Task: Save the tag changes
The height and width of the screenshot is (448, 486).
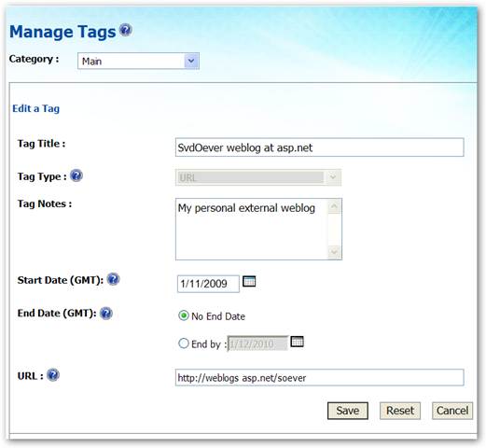Action: [348, 411]
